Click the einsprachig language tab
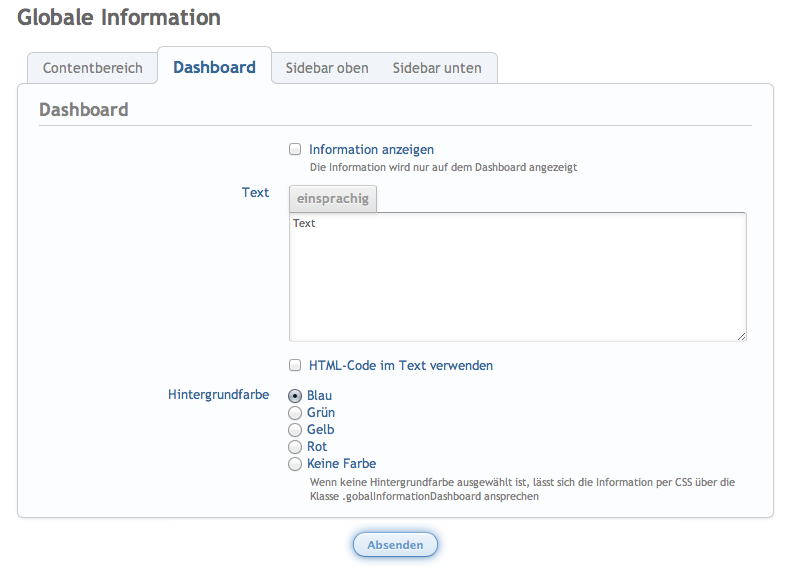 pos(333,198)
